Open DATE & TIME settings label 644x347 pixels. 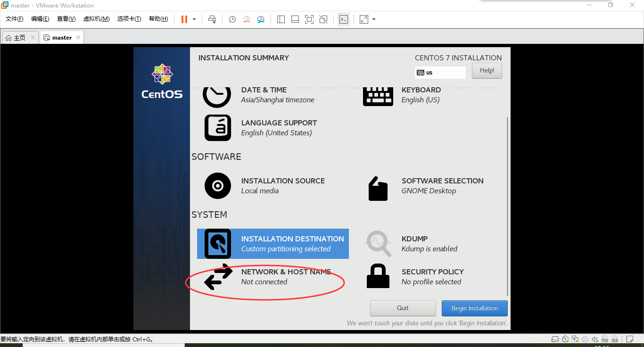264,90
